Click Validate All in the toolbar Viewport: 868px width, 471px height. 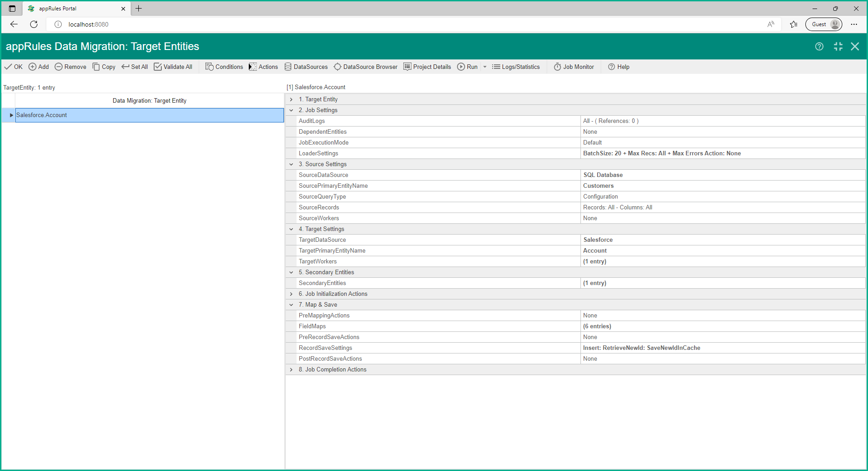pyautogui.click(x=173, y=67)
